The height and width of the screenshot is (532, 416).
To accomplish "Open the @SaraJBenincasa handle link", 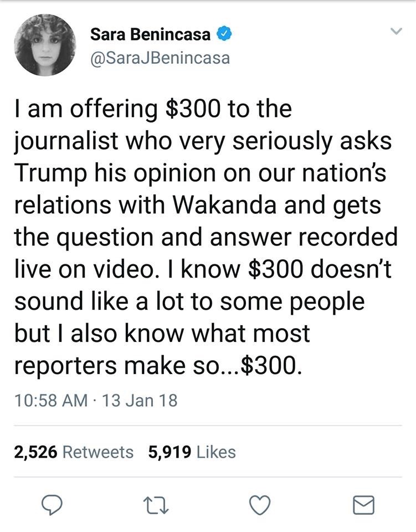I will pos(160,57).
